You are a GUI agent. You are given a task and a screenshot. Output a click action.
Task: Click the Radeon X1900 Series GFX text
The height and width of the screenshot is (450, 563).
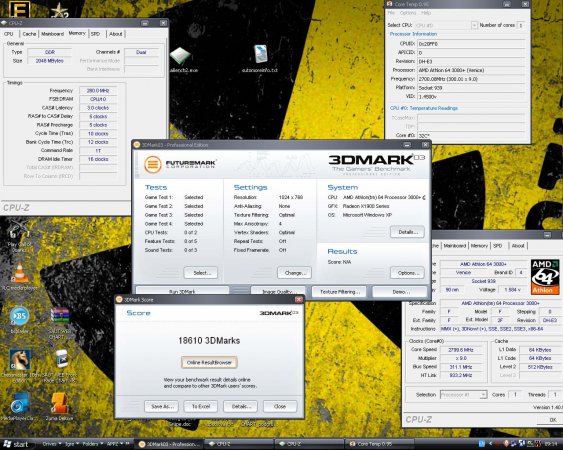pyautogui.click(x=366, y=206)
